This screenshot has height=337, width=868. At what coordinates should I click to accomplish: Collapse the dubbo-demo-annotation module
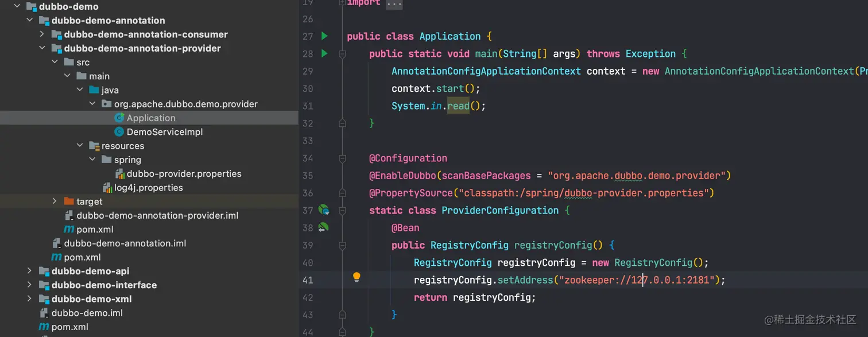(29, 21)
